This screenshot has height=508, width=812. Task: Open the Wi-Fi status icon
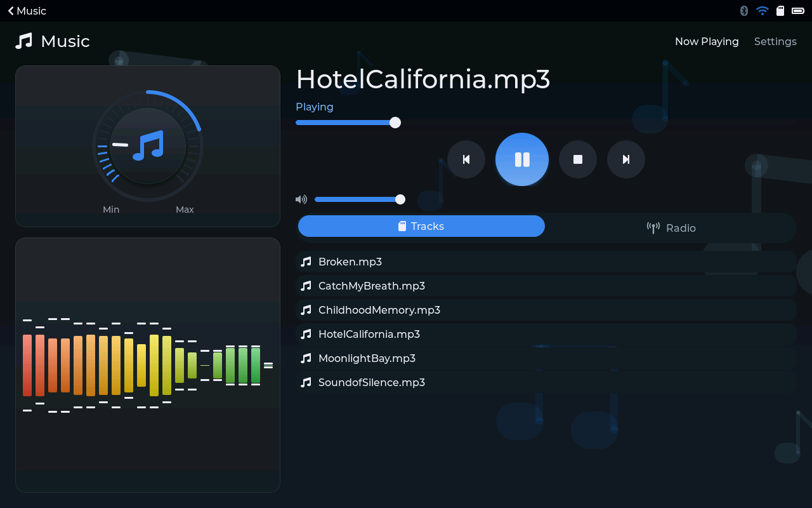763,11
